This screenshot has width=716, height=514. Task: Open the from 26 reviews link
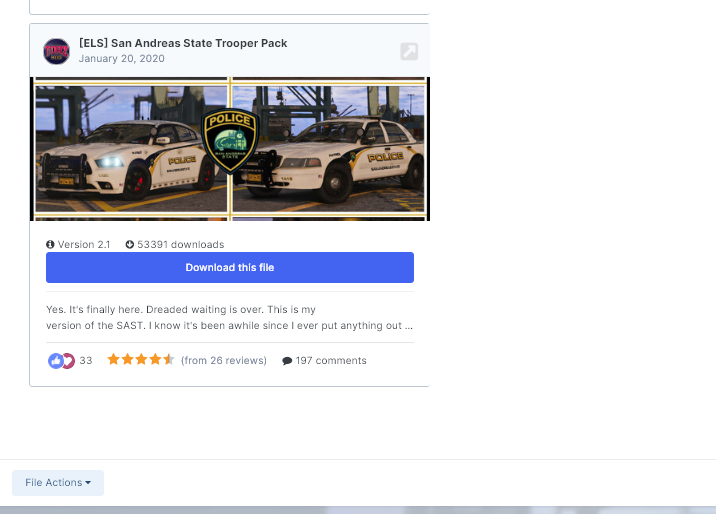pyautogui.click(x=224, y=361)
